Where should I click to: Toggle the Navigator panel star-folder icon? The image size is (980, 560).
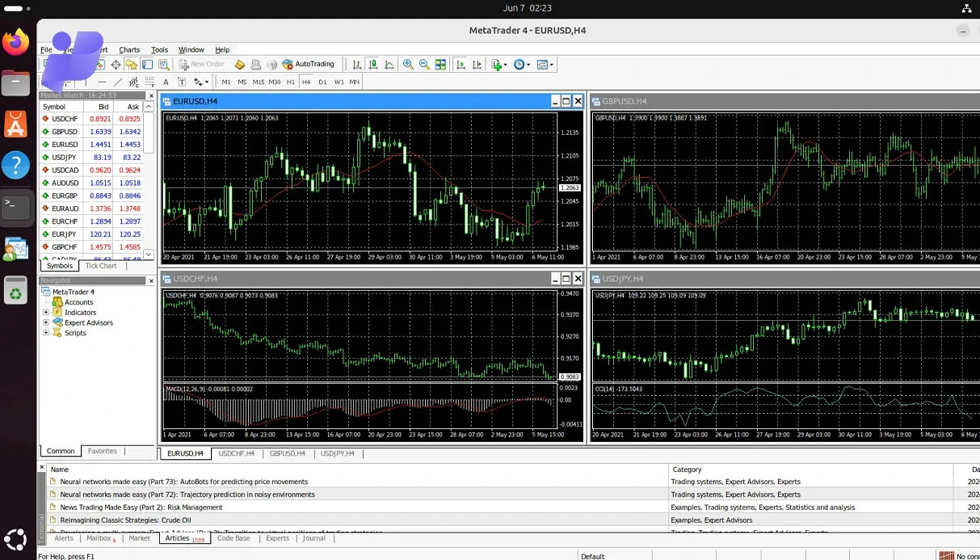131,65
